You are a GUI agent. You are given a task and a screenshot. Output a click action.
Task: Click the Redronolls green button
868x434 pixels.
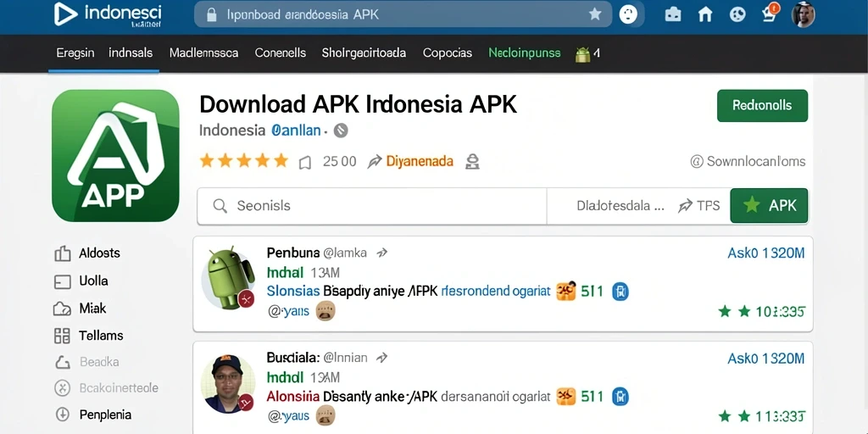click(762, 106)
